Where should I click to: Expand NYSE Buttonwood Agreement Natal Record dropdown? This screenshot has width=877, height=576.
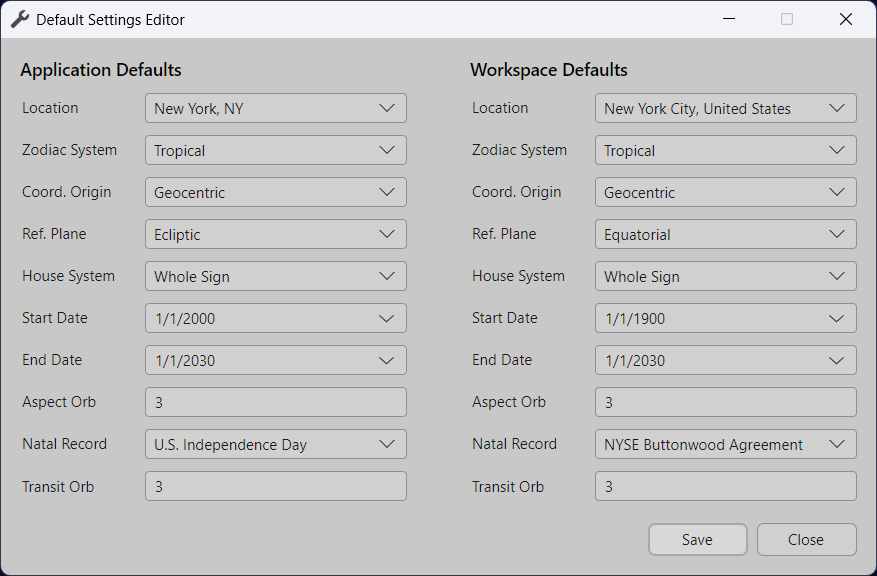click(x=725, y=444)
